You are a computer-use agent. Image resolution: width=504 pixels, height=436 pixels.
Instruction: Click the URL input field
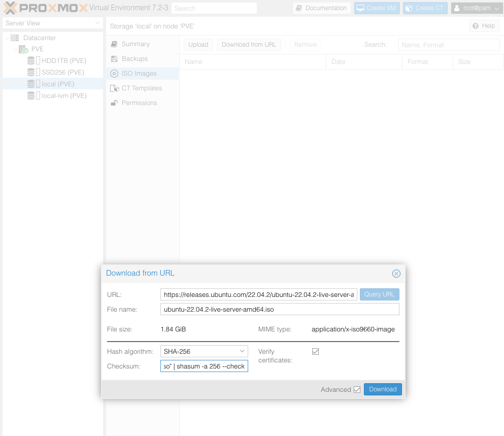tap(259, 294)
